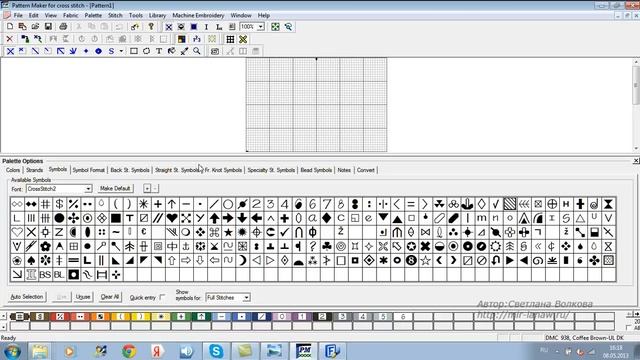Open the Convert tab
This screenshot has height=360, width=640.
point(365,170)
